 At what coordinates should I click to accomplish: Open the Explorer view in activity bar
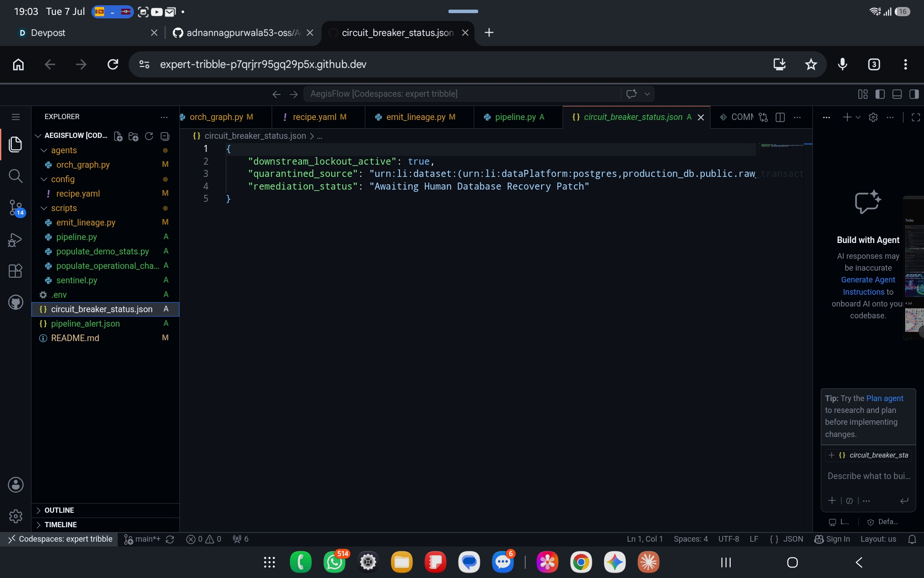(x=16, y=144)
